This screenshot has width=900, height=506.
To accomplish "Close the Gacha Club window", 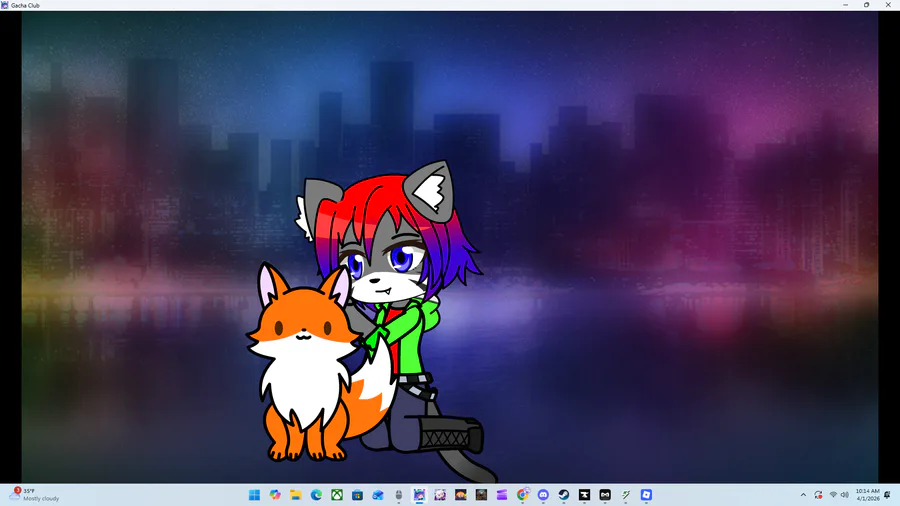I will (x=888, y=5).
